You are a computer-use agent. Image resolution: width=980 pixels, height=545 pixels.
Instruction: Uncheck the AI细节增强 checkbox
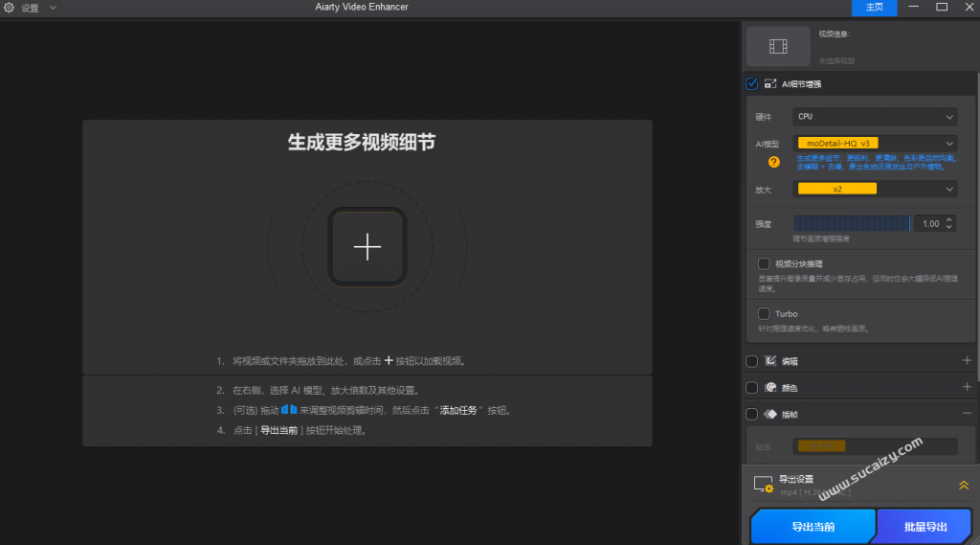click(752, 84)
